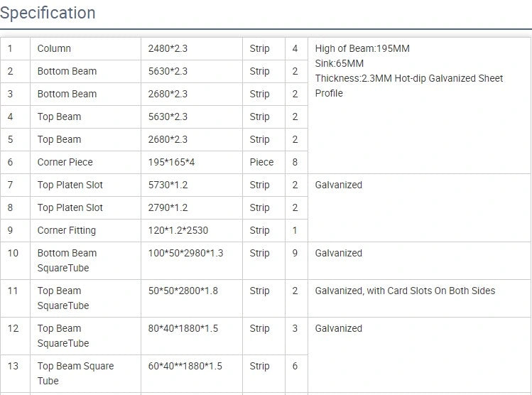
Task: Click the 60*40**1880*1.5 size cell
Action: (185, 366)
